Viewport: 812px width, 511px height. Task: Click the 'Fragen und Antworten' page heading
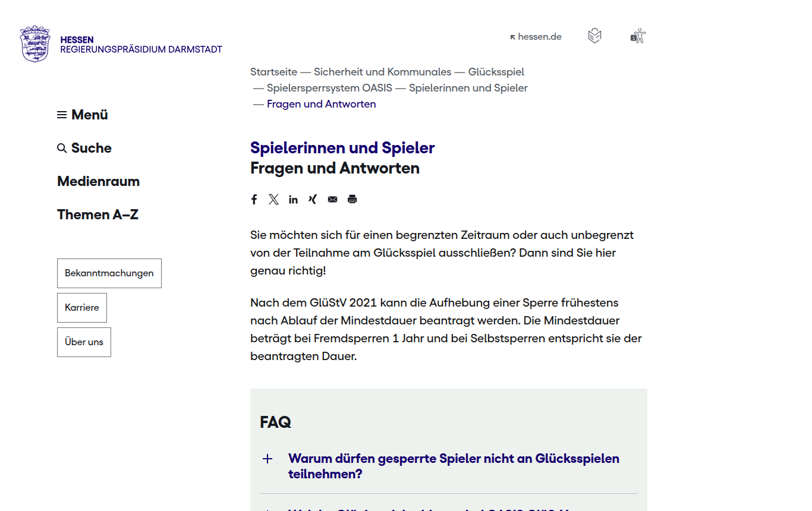pyautogui.click(x=335, y=168)
